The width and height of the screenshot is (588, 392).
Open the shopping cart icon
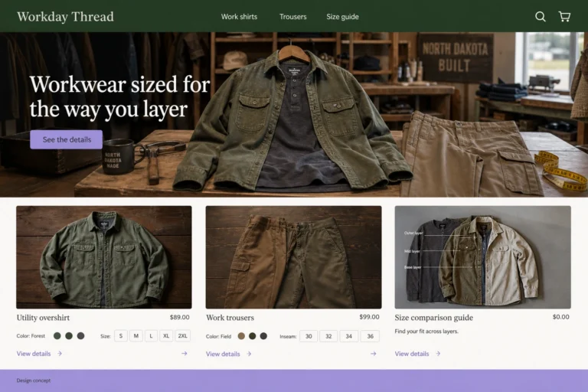tap(564, 17)
